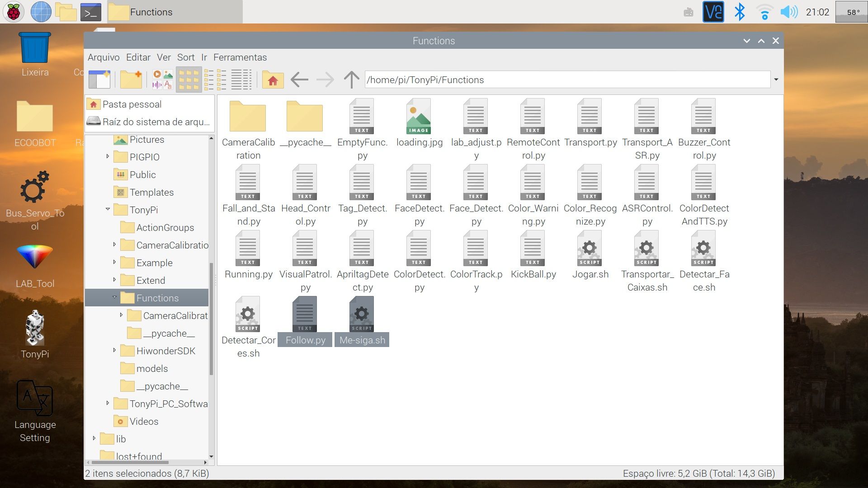Expand CameraCalibration under TonyPi tree
The image size is (868, 488).
(x=114, y=244)
